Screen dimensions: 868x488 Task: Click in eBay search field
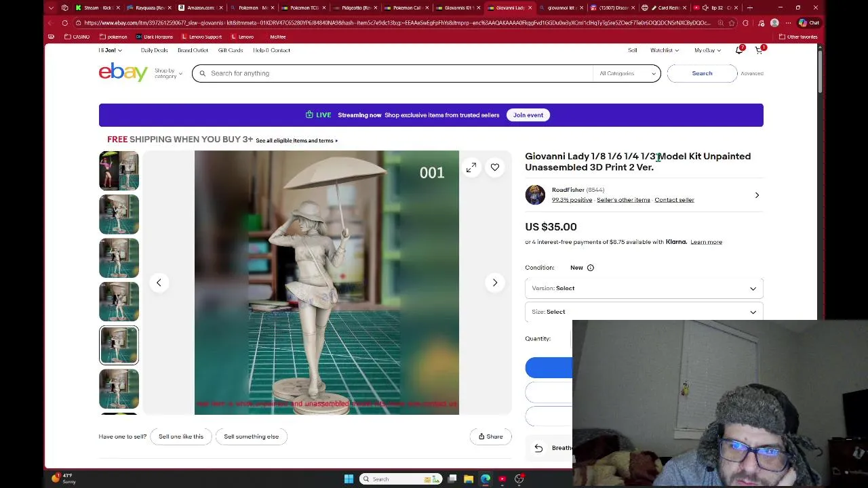[x=393, y=73]
